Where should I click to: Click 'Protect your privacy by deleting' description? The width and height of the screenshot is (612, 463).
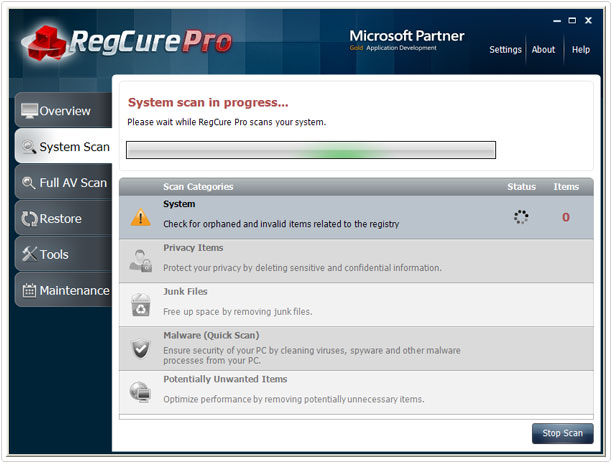coord(302,268)
